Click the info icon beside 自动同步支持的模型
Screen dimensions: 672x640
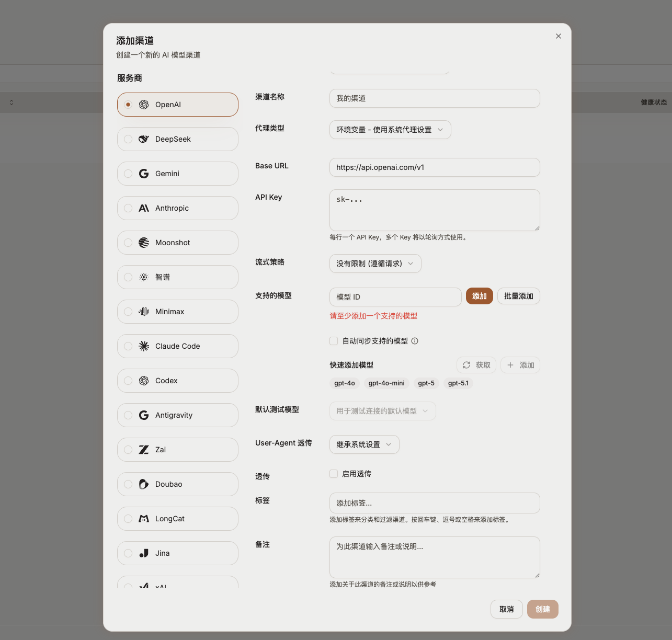pyautogui.click(x=415, y=341)
